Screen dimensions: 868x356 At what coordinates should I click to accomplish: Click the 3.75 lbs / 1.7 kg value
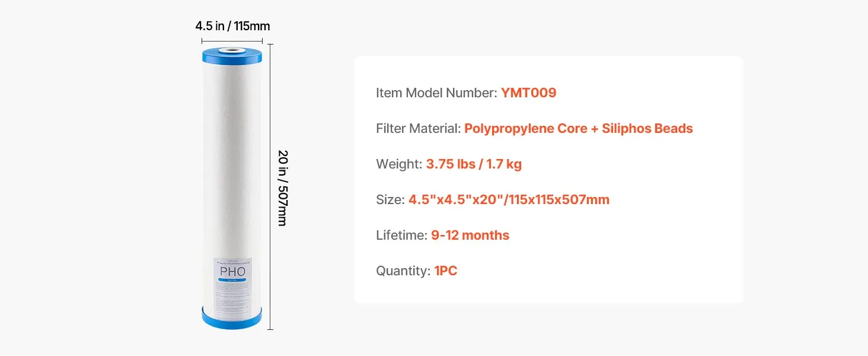[474, 164]
